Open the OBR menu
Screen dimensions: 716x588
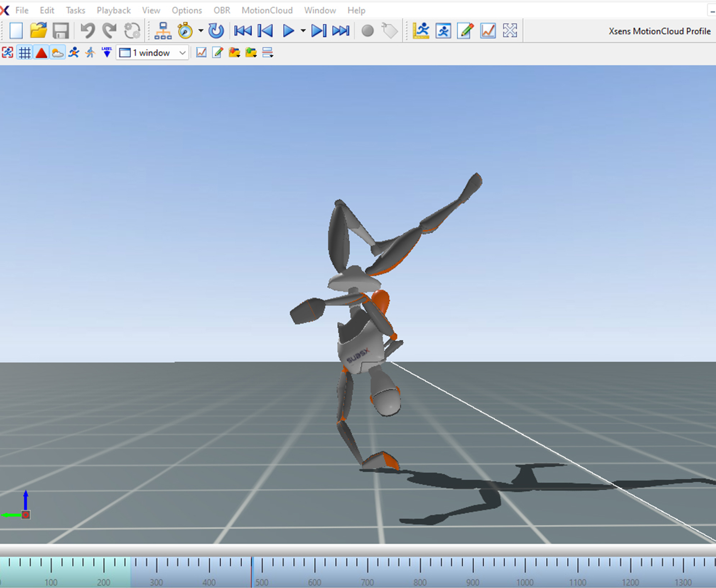(x=222, y=10)
